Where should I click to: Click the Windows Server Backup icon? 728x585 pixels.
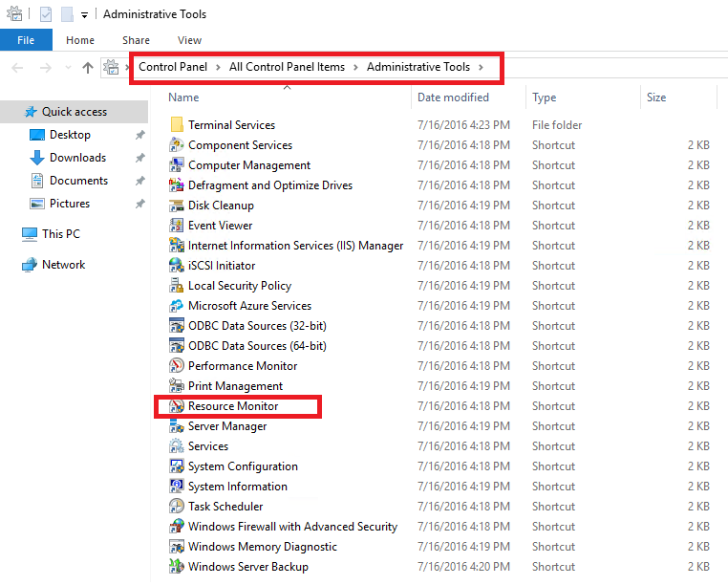click(177, 566)
